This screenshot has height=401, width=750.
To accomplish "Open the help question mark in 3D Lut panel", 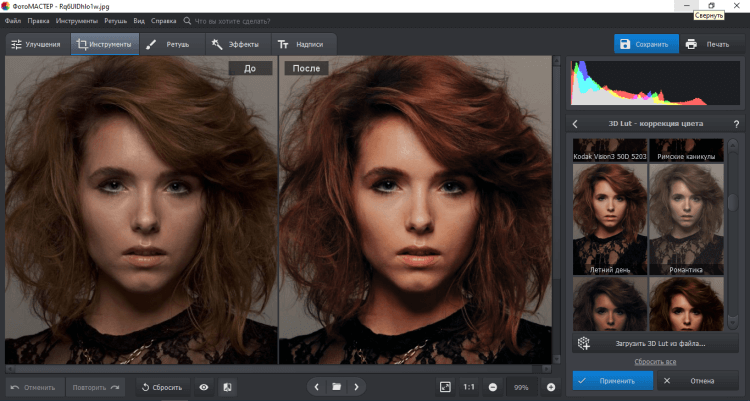I will coord(735,124).
